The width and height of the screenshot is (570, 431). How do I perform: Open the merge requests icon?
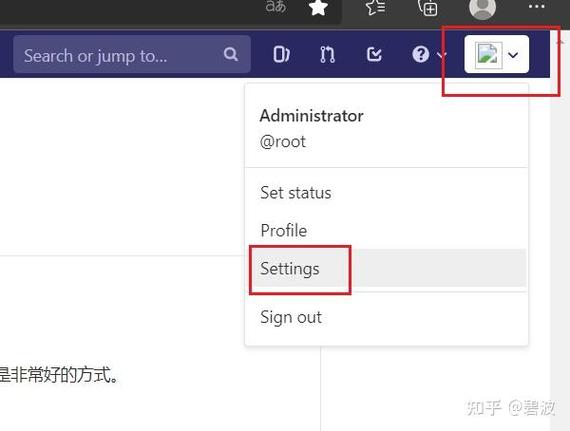tap(328, 55)
